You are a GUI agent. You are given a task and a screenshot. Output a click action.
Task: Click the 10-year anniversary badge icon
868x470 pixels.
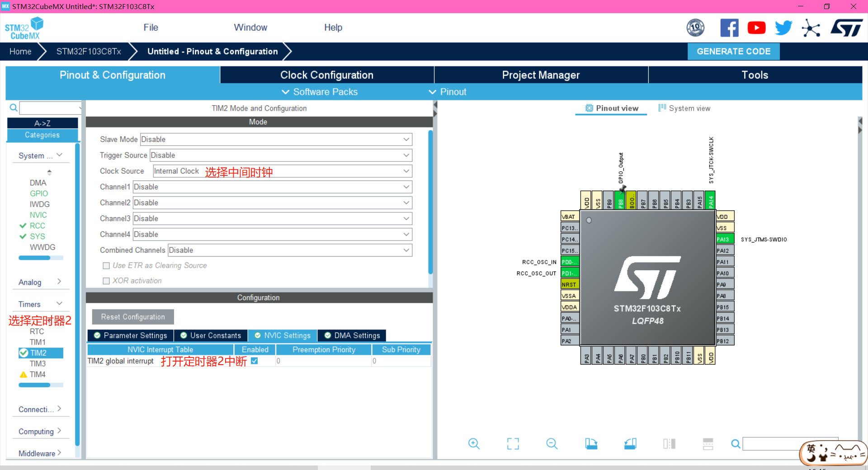(x=695, y=28)
